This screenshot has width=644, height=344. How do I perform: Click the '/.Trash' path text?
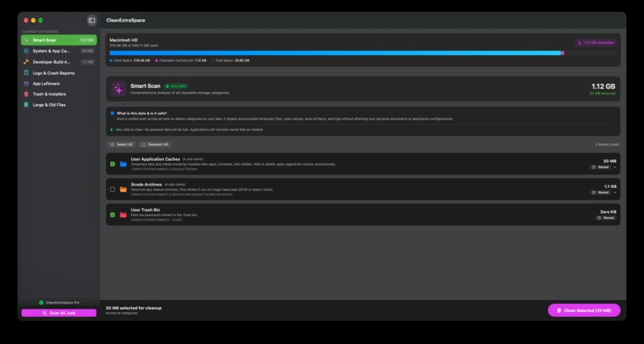tap(156, 220)
